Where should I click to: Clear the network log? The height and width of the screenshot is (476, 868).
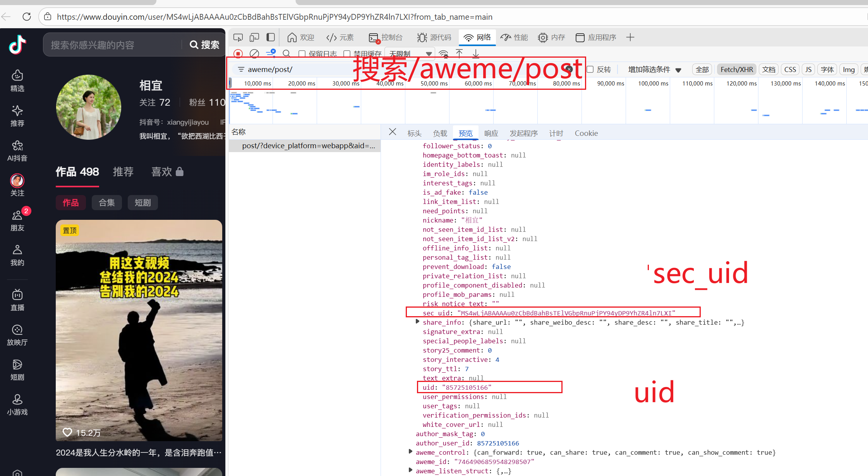[254, 54]
